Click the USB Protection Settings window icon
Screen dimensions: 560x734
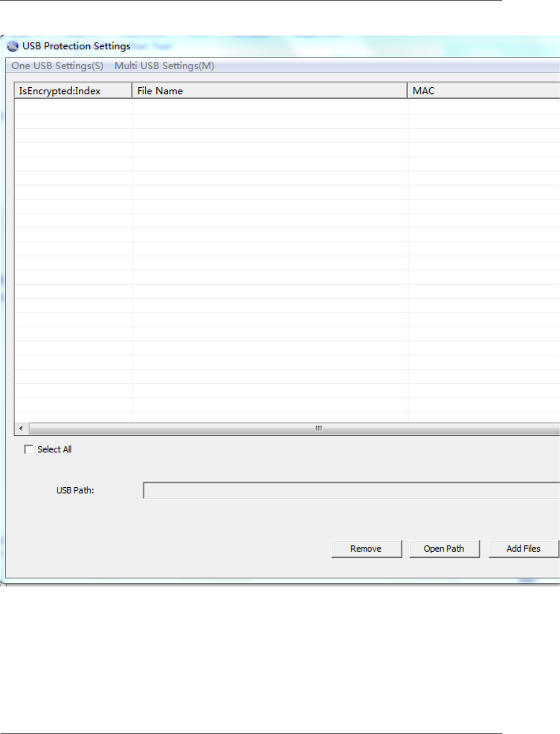pos(12,46)
